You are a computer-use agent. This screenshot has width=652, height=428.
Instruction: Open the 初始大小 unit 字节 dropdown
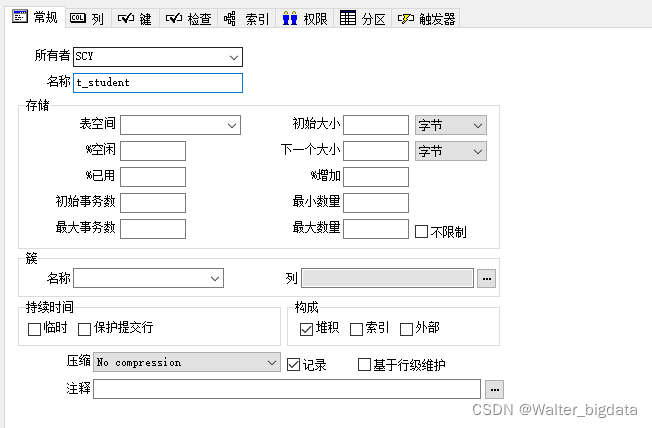[451, 125]
